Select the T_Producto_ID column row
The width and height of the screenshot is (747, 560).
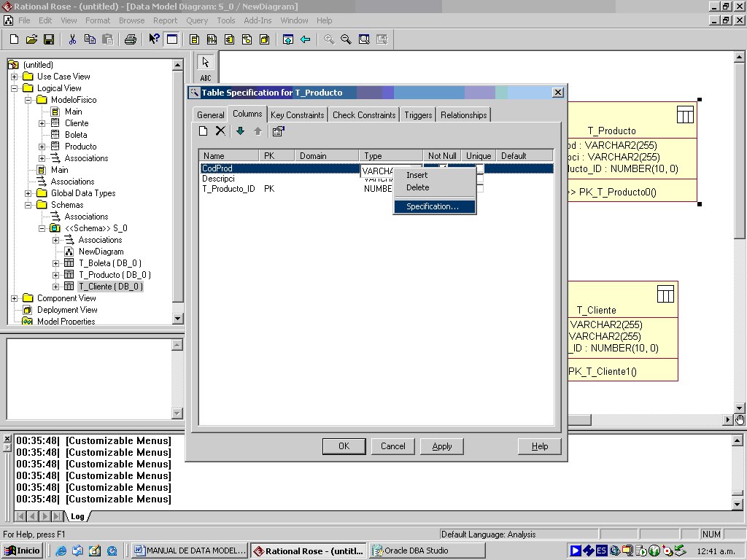click(376, 189)
